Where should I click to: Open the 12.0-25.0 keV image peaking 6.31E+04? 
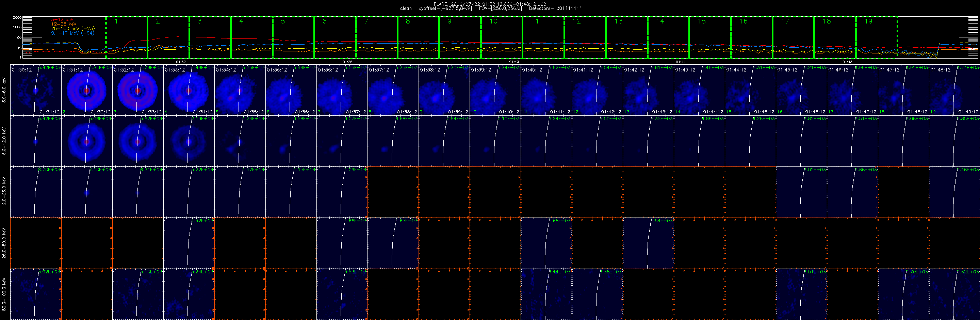138,192
